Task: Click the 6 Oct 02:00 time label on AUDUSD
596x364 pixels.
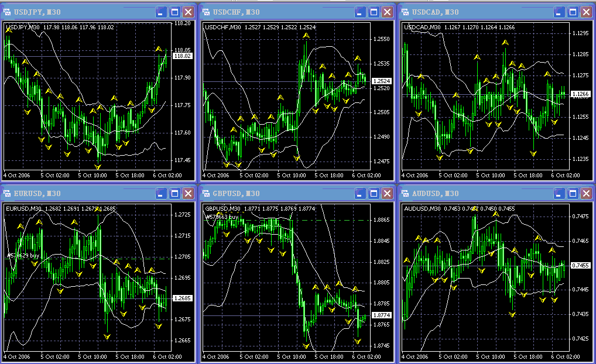Action: pos(566,357)
